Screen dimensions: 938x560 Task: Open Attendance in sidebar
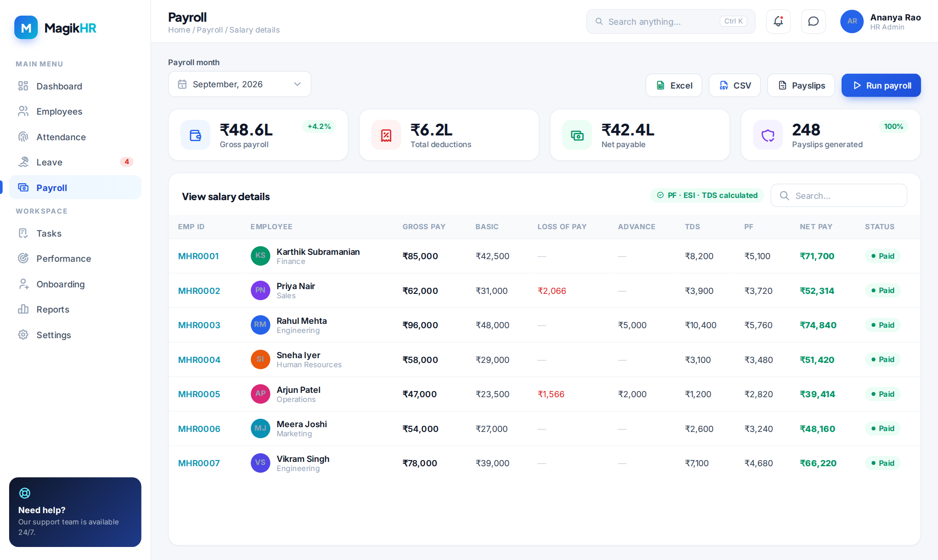75,137
